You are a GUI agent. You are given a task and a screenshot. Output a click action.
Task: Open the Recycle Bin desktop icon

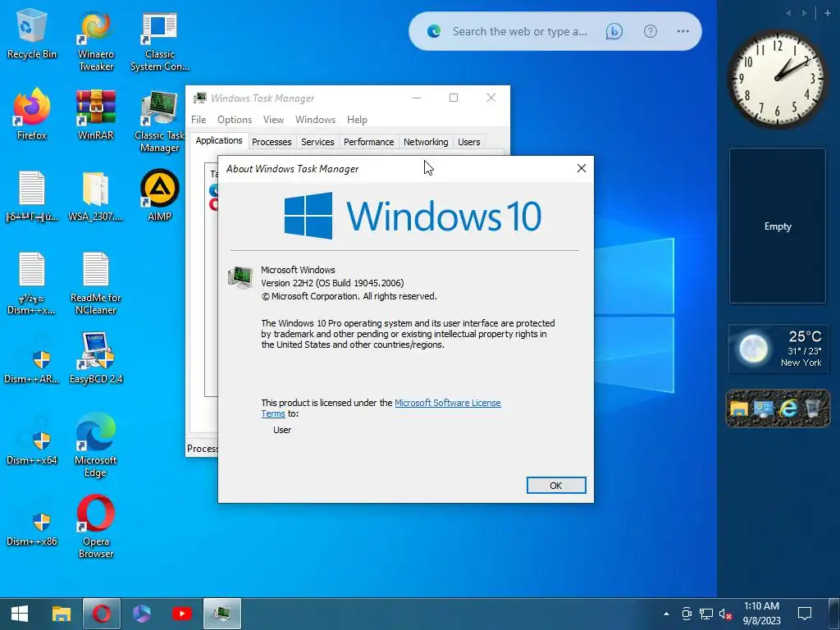[x=32, y=33]
